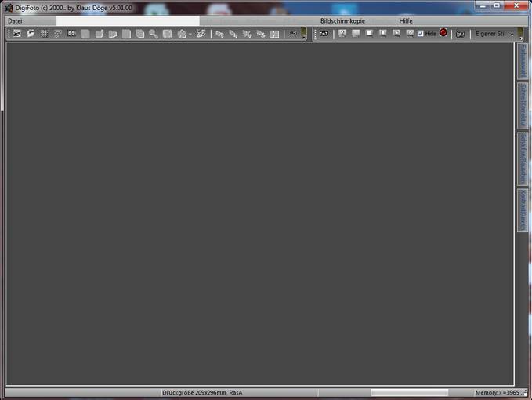Open the Bildschirmkopie menu

pyautogui.click(x=342, y=20)
